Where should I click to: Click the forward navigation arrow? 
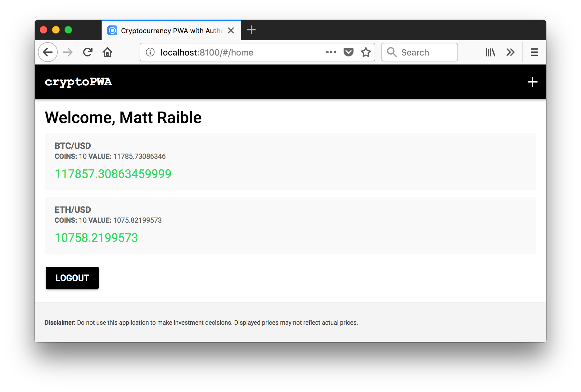tap(68, 52)
